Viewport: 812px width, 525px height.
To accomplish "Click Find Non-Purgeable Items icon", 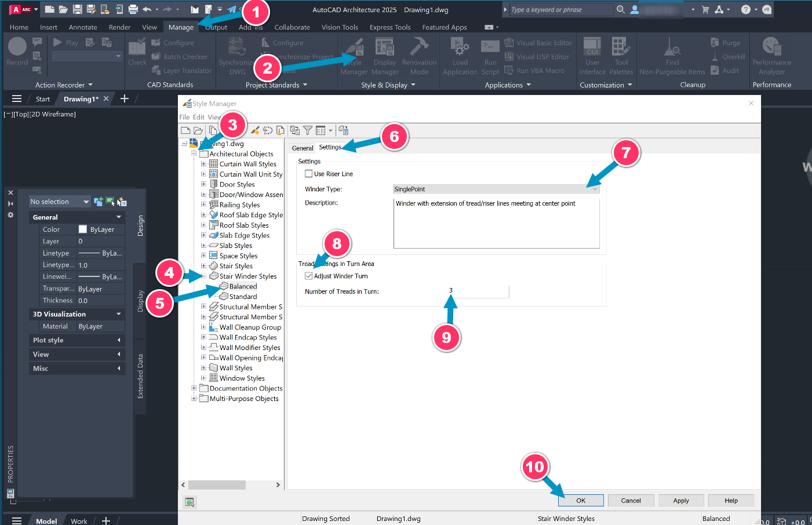I will click(x=672, y=47).
